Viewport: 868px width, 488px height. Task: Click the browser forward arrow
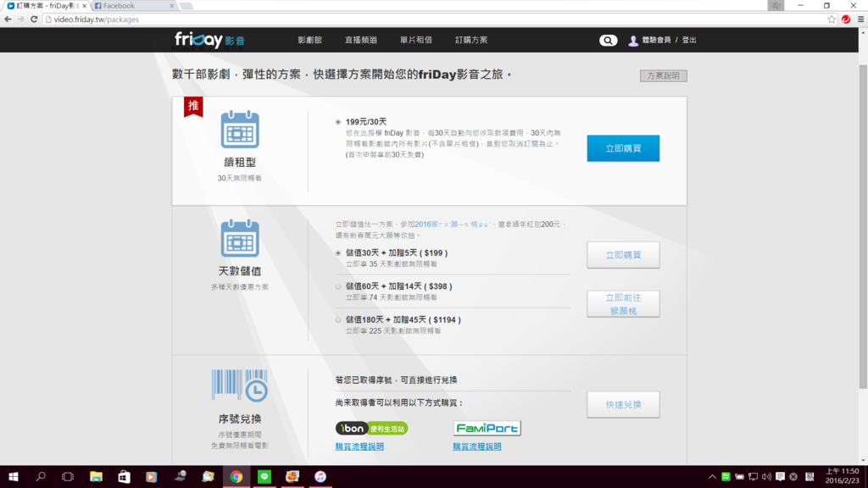click(x=21, y=19)
